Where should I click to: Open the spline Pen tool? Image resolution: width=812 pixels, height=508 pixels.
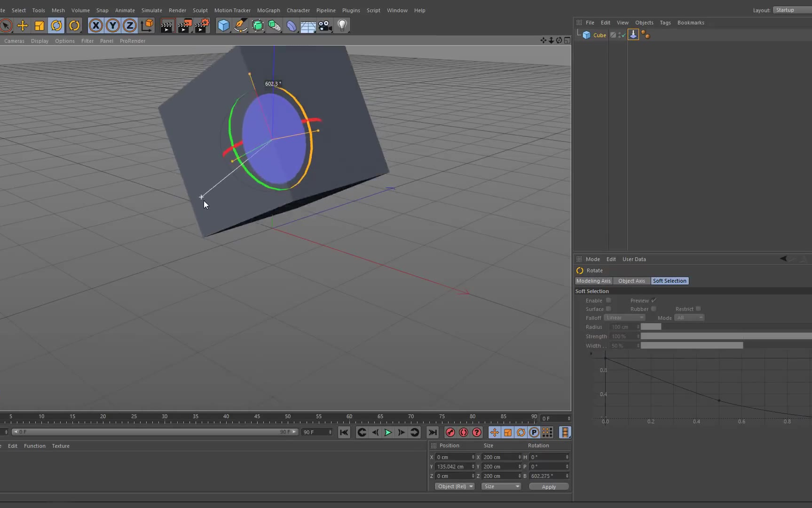tap(240, 26)
